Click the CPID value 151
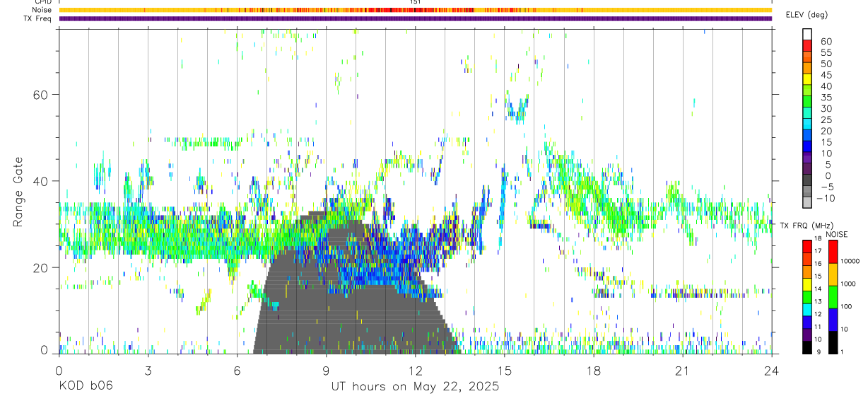Viewport: 868px width, 401px height. pos(415,2)
